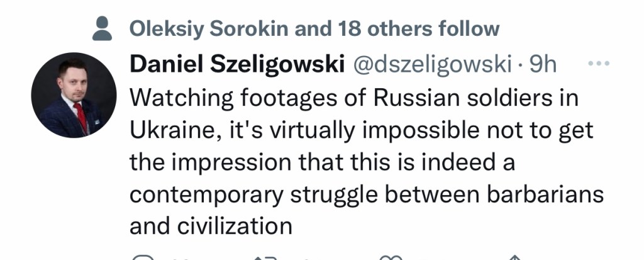Tap the share arrow icon
This screenshot has width=644, height=260.
514,257
